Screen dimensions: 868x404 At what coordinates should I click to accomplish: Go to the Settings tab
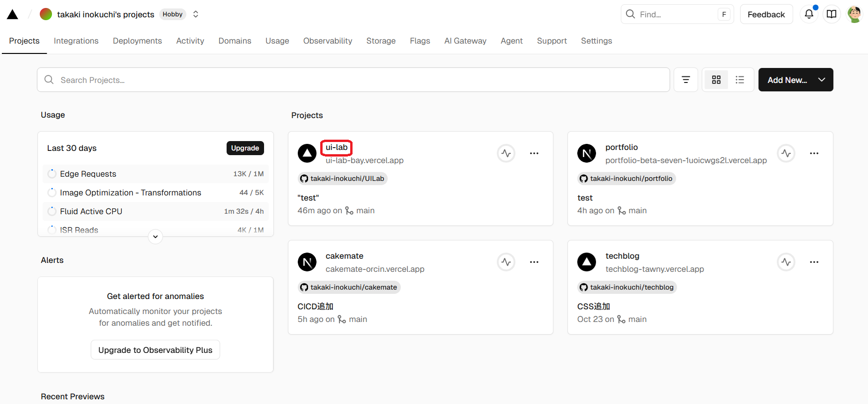[x=596, y=41]
